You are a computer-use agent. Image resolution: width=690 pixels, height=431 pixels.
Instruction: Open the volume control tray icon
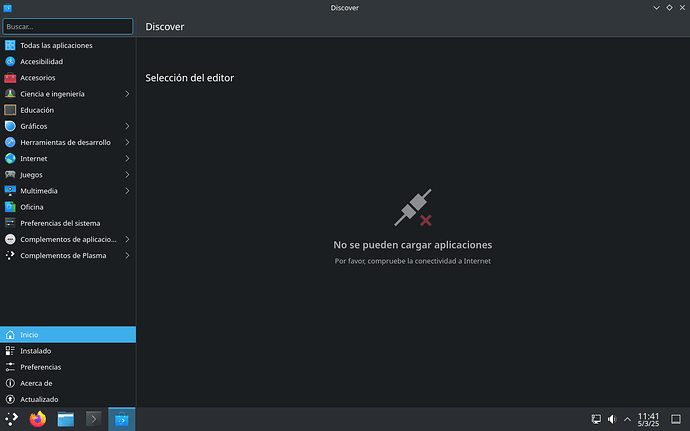[x=612, y=419]
